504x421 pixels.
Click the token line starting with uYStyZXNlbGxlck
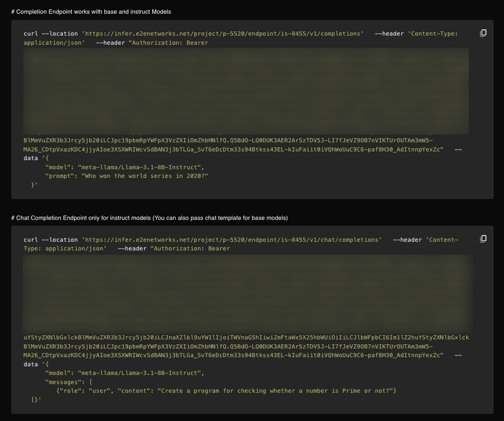click(x=246, y=338)
